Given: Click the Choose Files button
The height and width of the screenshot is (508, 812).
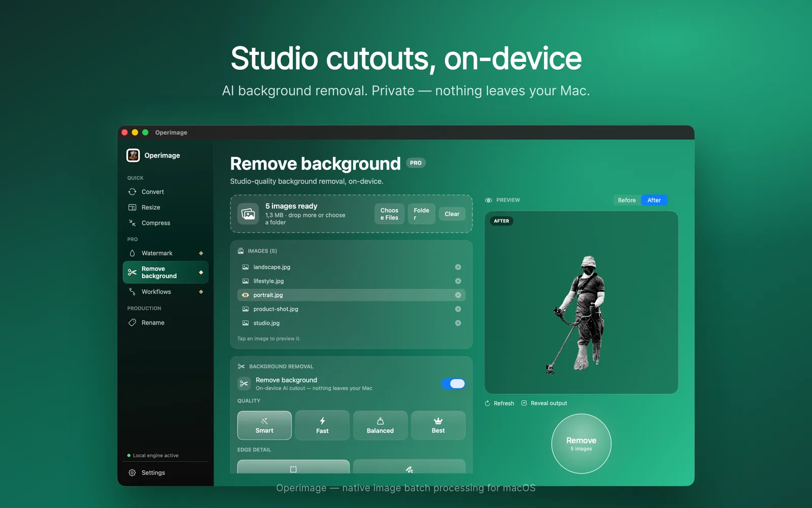Looking at the screenshot, I should (x=389, y=214).
